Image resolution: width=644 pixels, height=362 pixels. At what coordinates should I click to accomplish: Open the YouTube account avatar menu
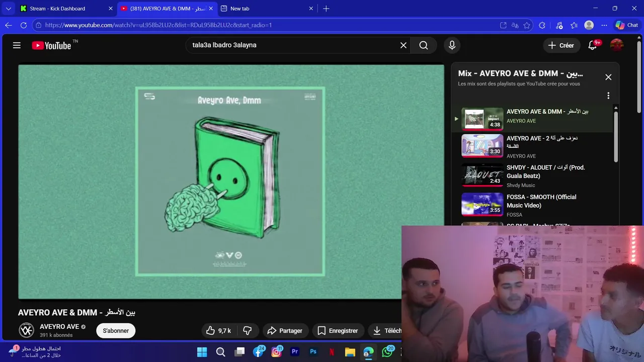coord(617,45)
